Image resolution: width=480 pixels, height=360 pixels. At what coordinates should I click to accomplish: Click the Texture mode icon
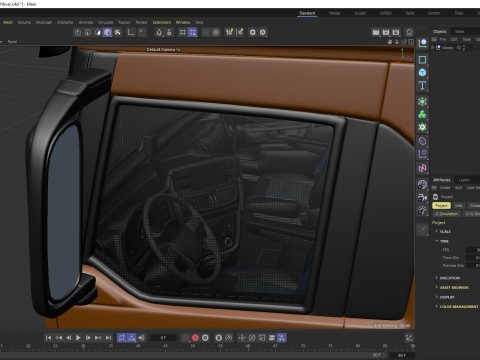pyautogui.click(x=118, y=32)
